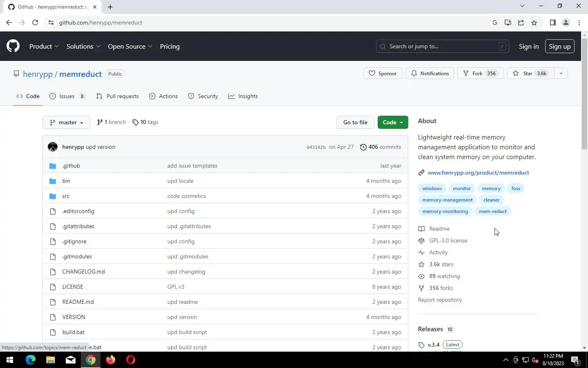Open the henrypp owner profile link

38,74
